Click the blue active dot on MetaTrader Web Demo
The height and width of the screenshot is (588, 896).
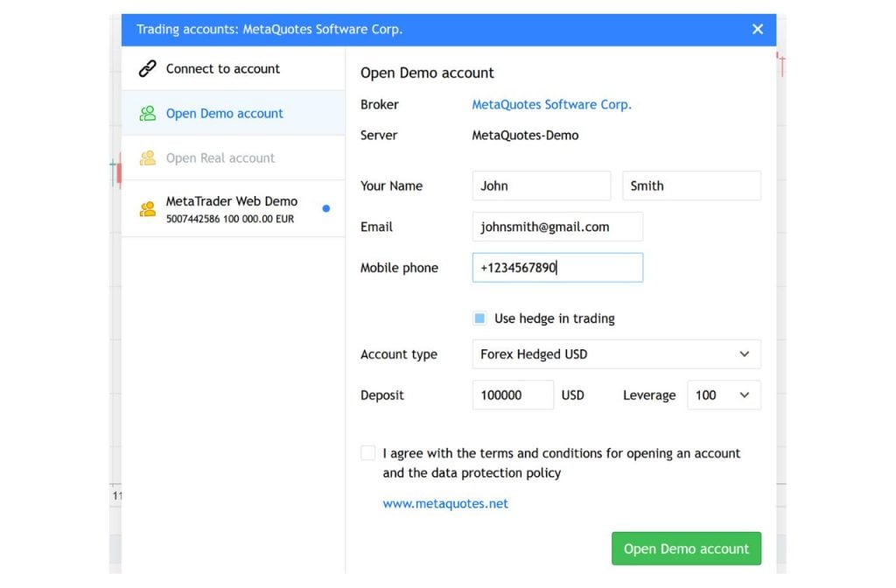[325, 208]
